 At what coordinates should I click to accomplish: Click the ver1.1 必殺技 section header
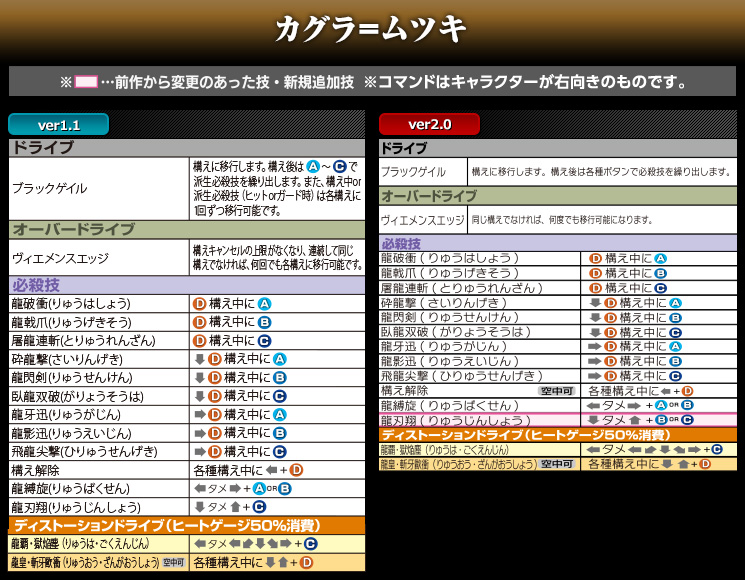(x=187, y=285)
